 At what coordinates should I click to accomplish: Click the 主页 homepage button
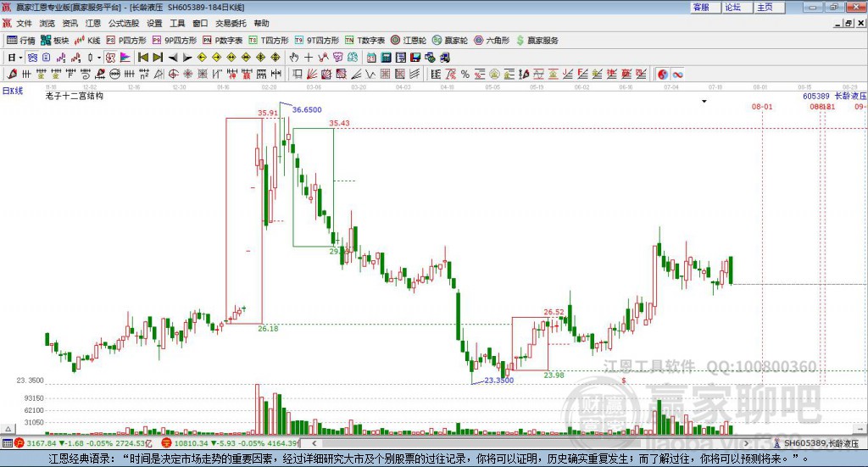point(768,7)
